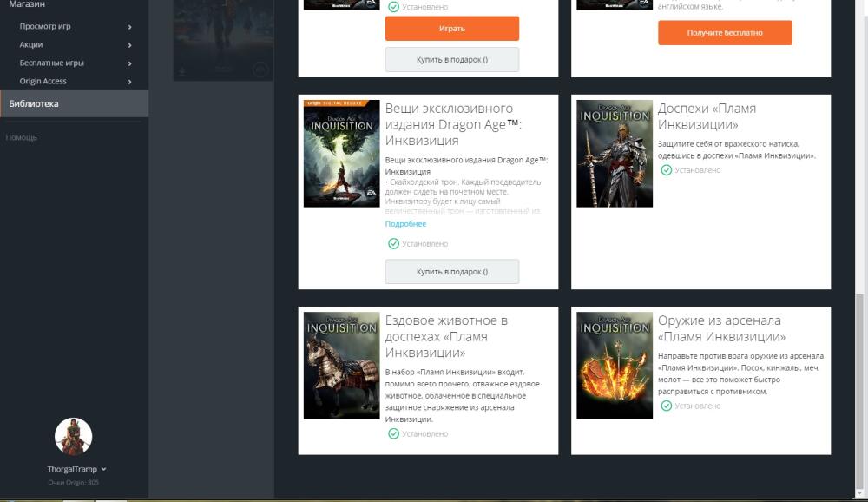Expand the Бесплатные игры submenu arrow

[x=129, y=63]
